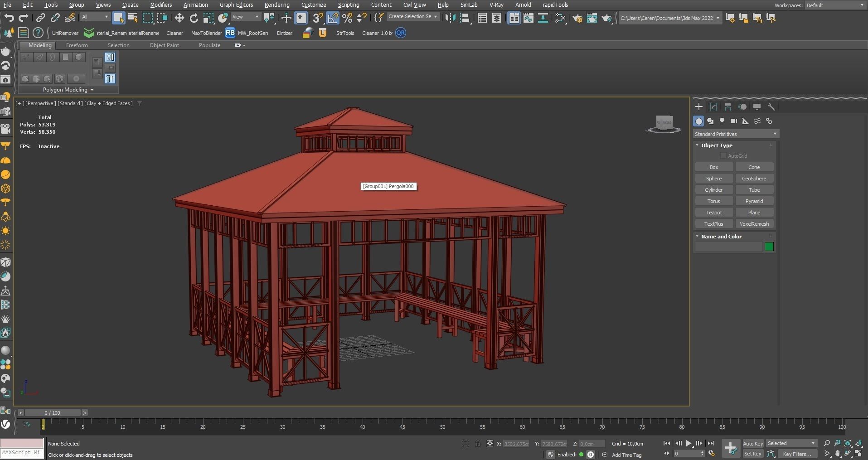Click the Align tool icon
868x460 pixels.
(465, 18)
